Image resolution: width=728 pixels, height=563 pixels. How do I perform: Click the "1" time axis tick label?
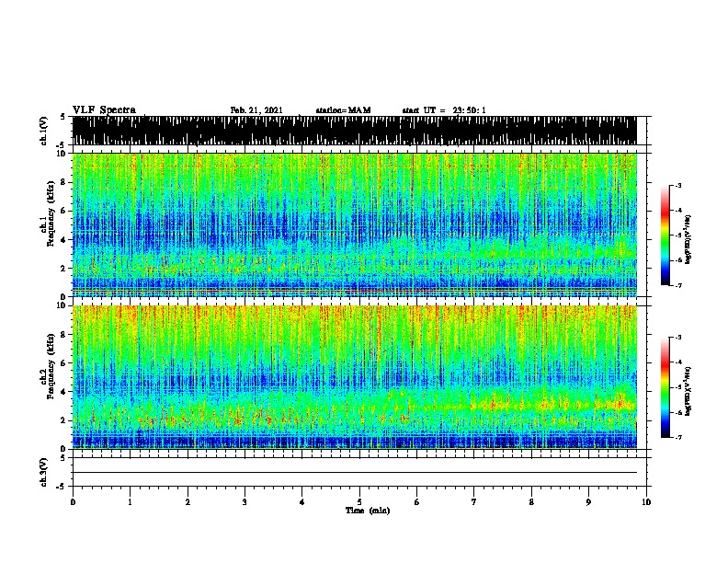click(130, 502)
